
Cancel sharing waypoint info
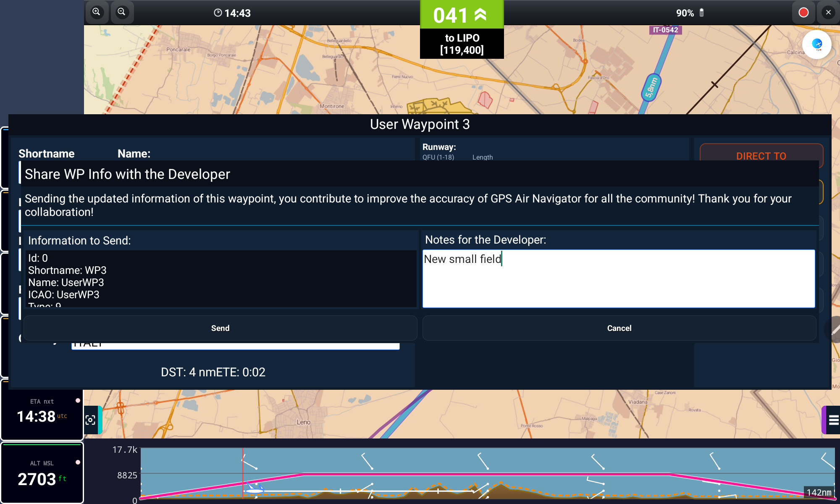tap(619, 328)
